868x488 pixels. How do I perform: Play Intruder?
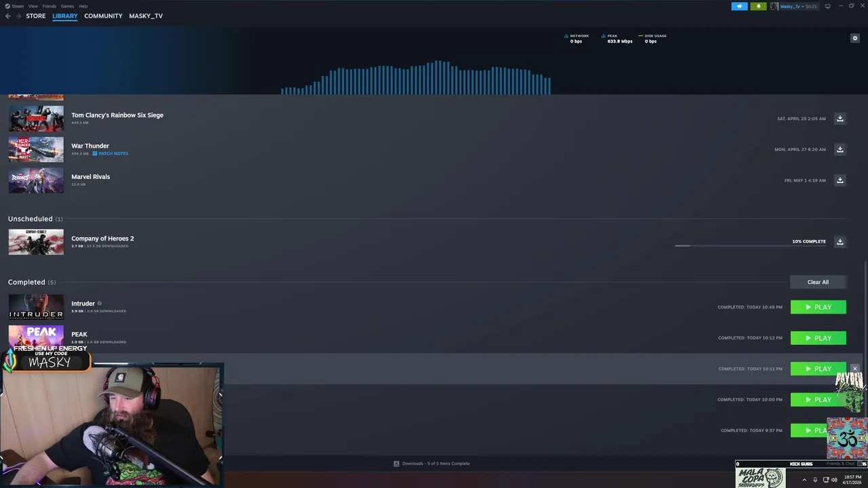[818, 307]
